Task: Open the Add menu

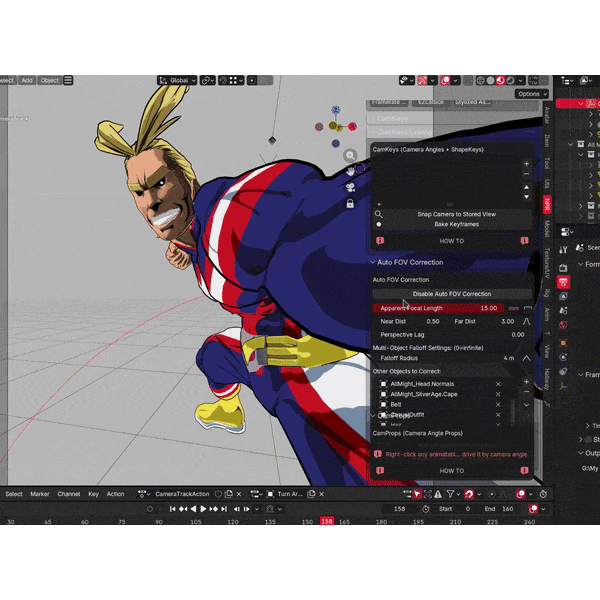Action: 27,80
